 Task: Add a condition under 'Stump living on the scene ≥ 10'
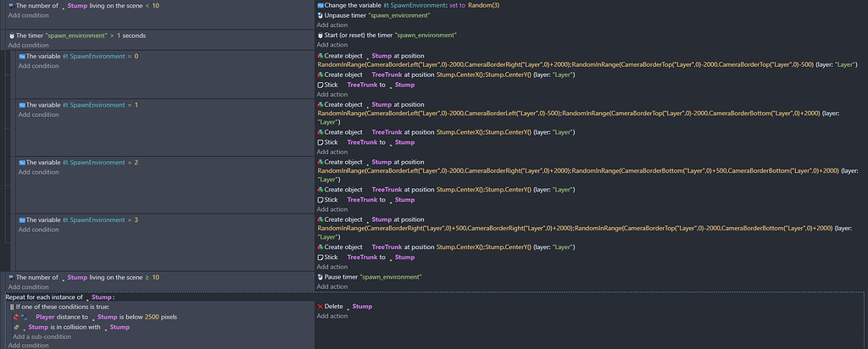[x=28, y=287]
